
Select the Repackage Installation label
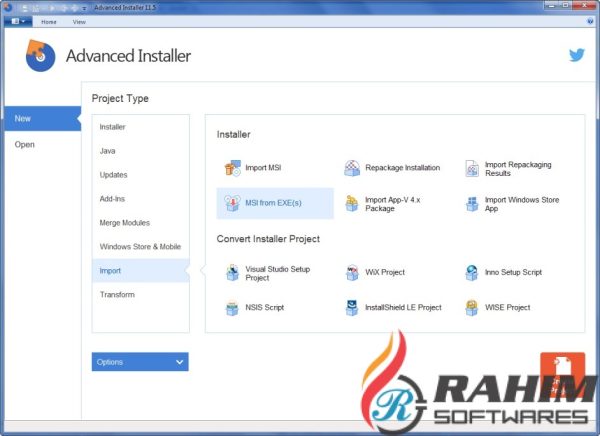403,168
